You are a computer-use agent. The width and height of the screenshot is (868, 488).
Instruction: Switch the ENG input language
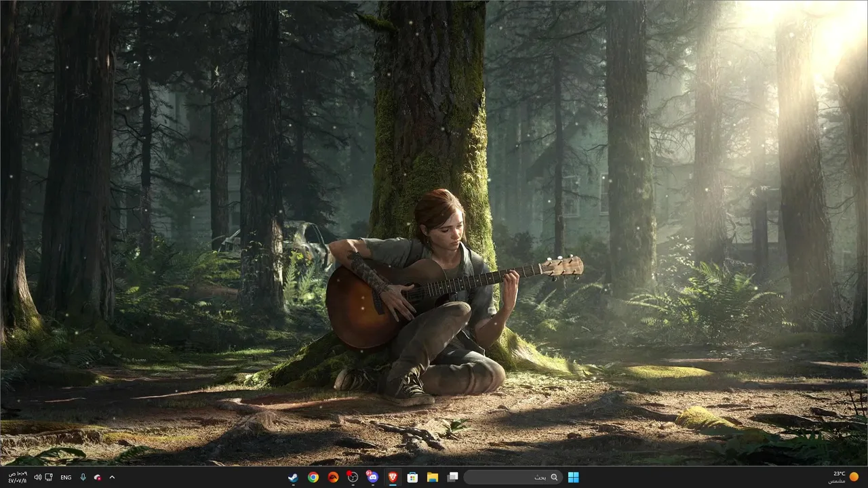pos(66,477)
